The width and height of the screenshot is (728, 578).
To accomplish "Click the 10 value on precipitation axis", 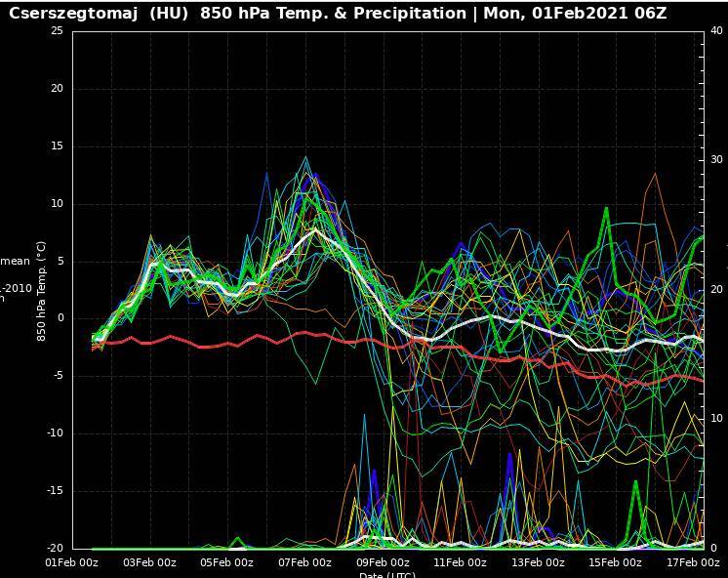I will (716, 419).
